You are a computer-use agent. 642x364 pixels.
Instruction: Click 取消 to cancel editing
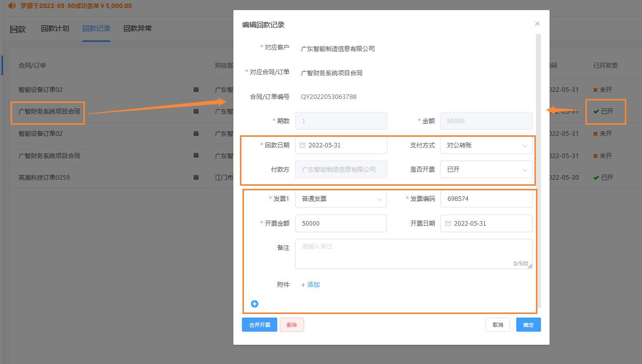(498, 325)
